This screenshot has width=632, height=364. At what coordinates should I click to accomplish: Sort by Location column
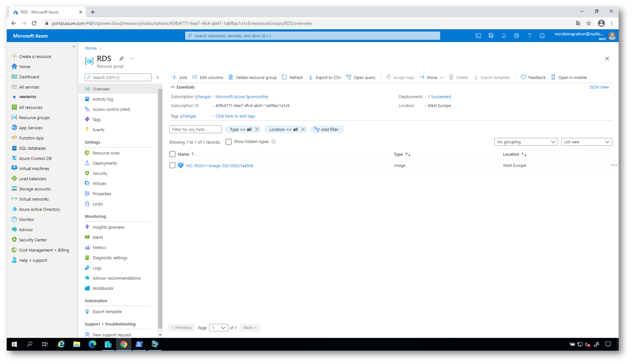tap(515, 154)
